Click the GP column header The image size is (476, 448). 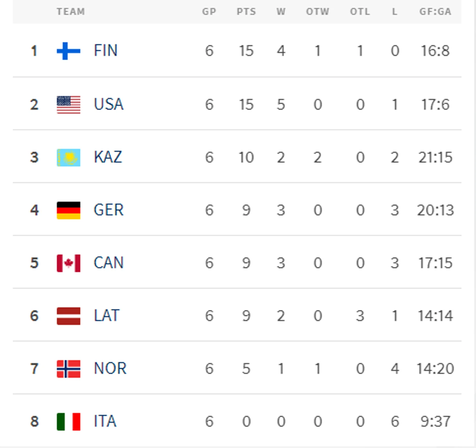(x=209, y=12)
